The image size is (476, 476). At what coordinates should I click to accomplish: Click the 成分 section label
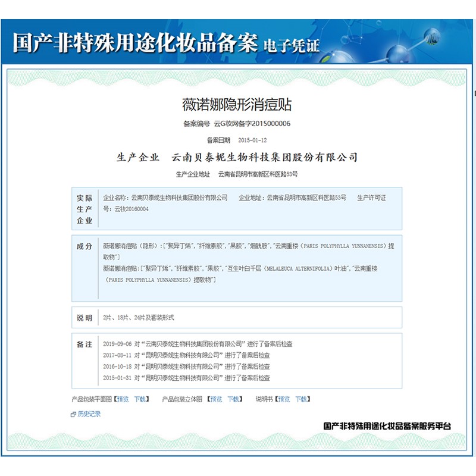point(84,246)
